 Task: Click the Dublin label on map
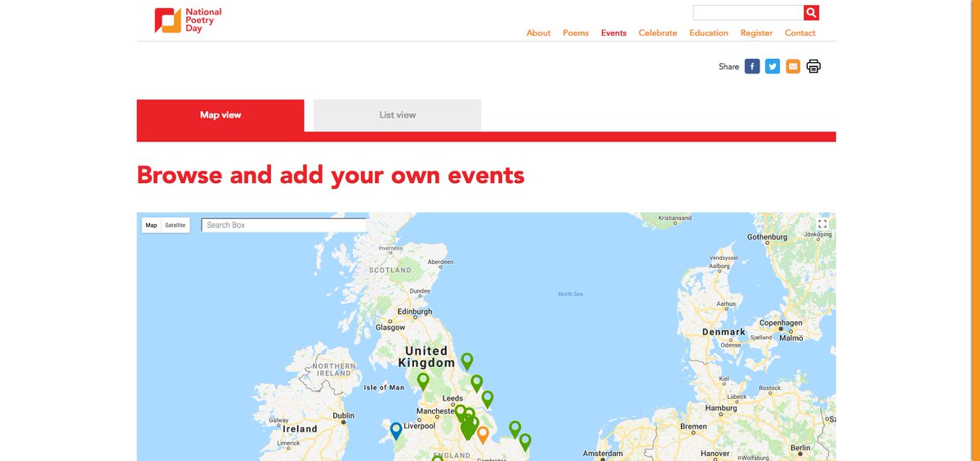click(x=344, y=416)
